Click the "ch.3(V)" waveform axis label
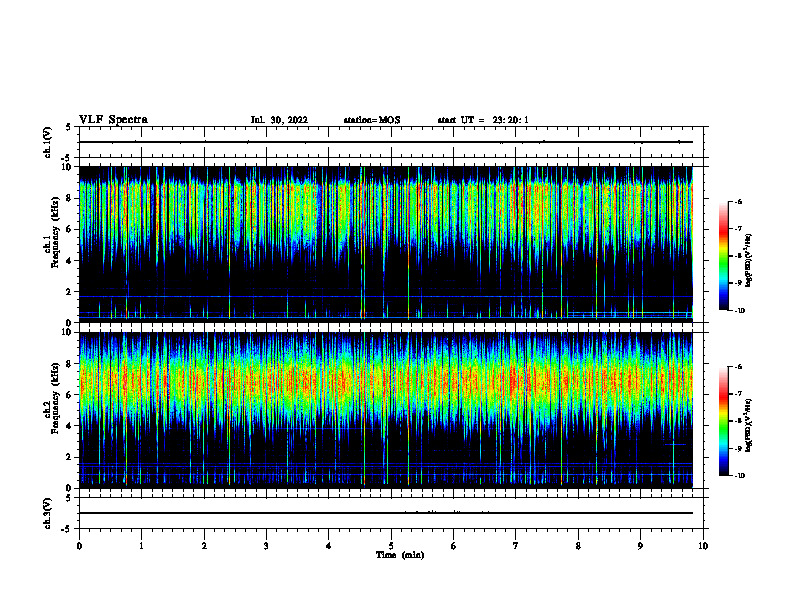792x612 pixels. (x=48, y=513)
